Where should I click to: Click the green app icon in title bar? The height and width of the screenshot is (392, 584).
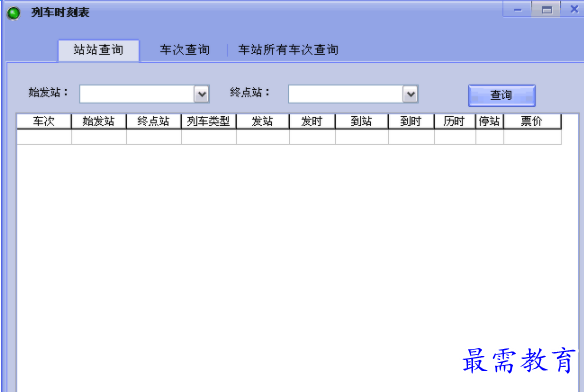coord(14,13)
